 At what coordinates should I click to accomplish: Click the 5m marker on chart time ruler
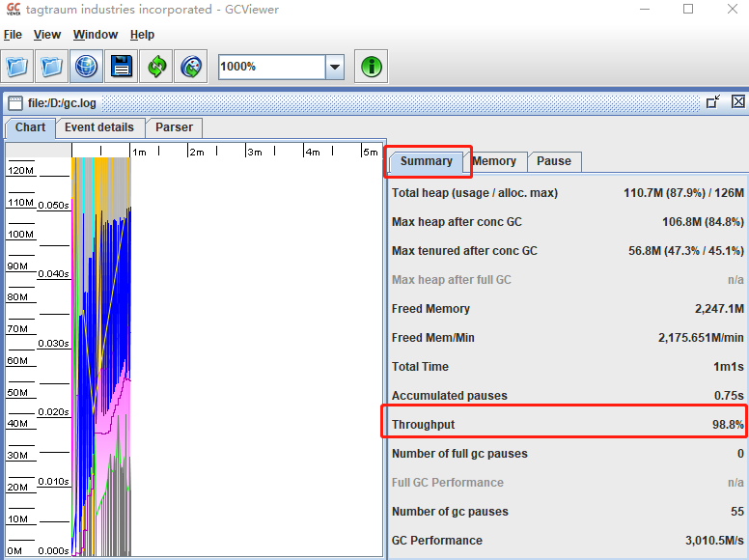(x=371, y=152)
